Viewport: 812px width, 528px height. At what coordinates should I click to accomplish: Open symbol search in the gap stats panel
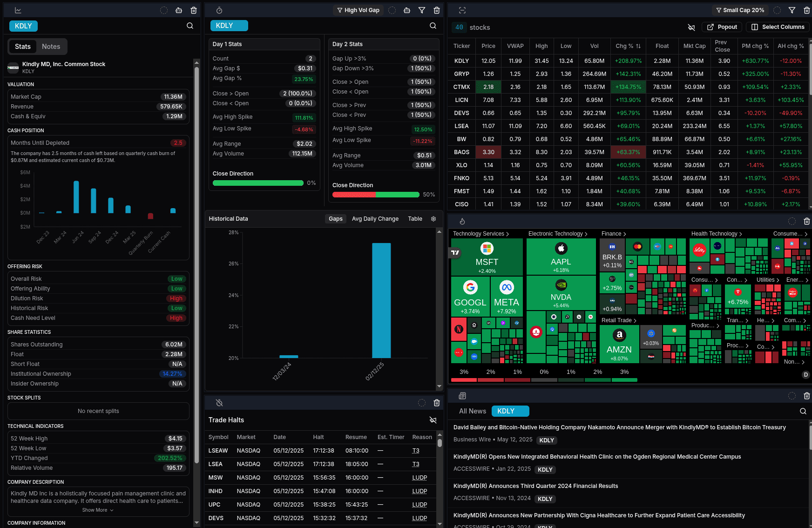[x=433, y=26]
